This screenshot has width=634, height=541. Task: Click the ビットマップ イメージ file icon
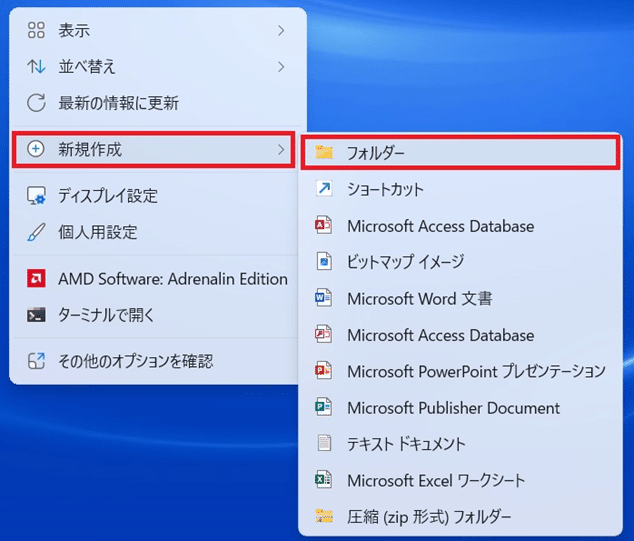pyautogui.click(x=324, y=262)
